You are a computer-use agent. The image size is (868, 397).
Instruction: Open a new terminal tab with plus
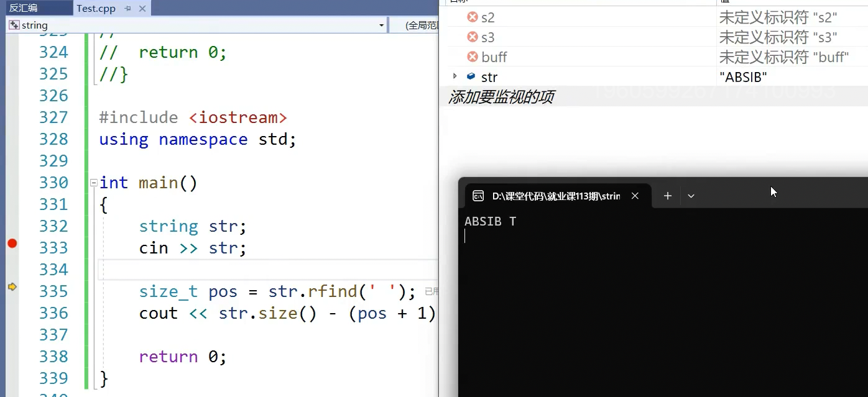click(x=668, y=196)
